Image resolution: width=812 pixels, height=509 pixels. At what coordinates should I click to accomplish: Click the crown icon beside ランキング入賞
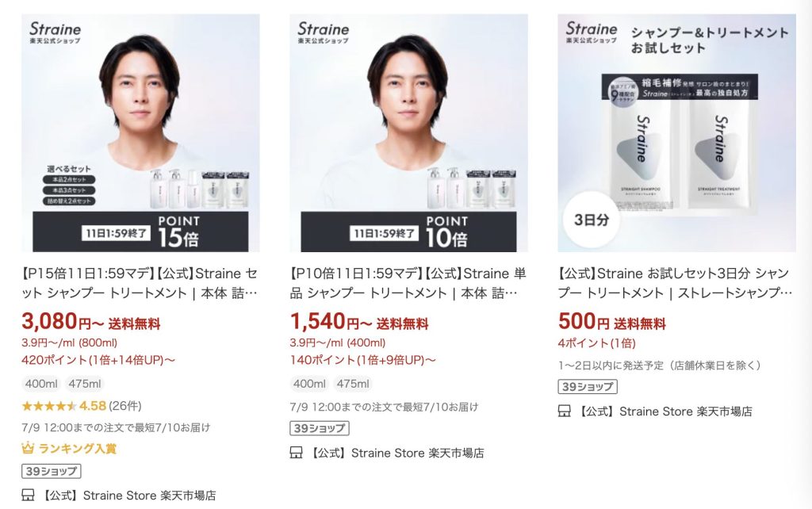(28, 448)
